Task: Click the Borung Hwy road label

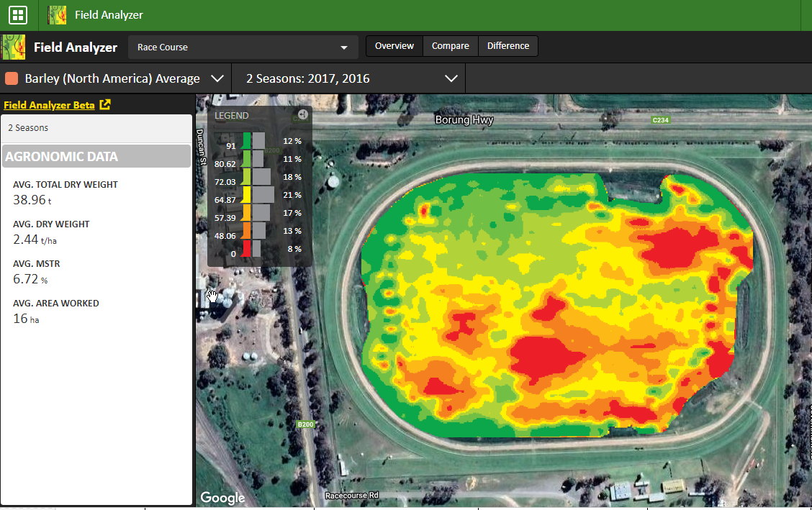Action: point(464,120)
